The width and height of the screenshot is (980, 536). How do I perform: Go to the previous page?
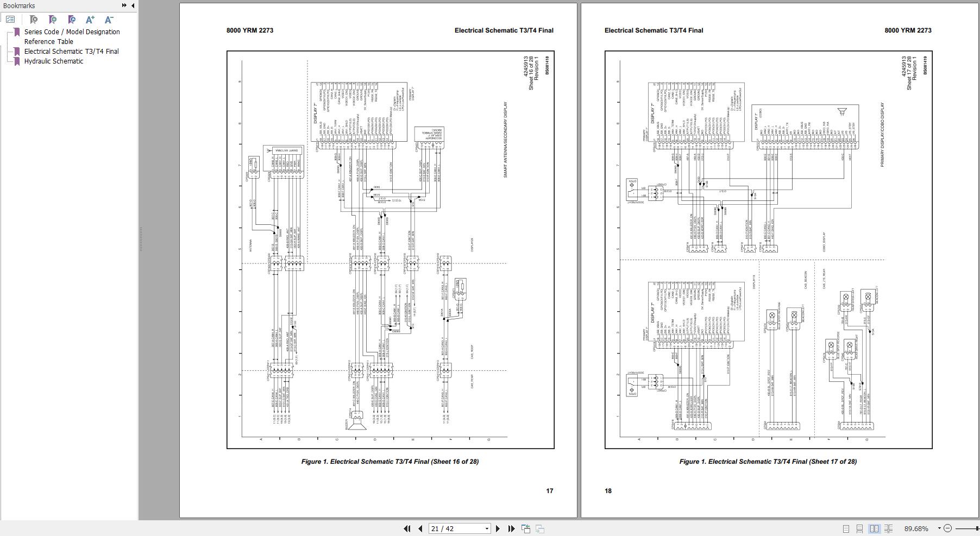[x=420, y=528]
